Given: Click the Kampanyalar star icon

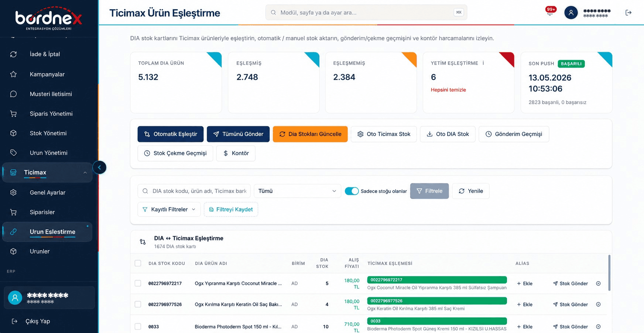Looking at the screenshot, I should click(13, 74).
